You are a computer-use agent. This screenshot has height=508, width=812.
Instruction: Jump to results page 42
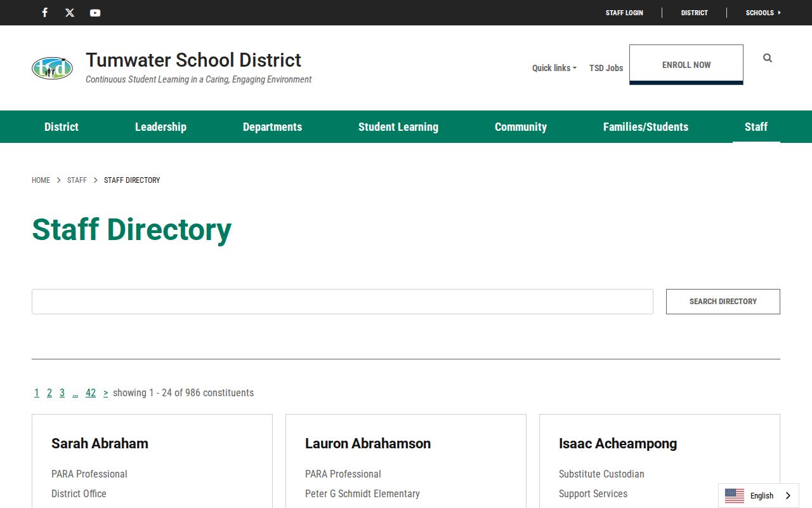(91, 393)
